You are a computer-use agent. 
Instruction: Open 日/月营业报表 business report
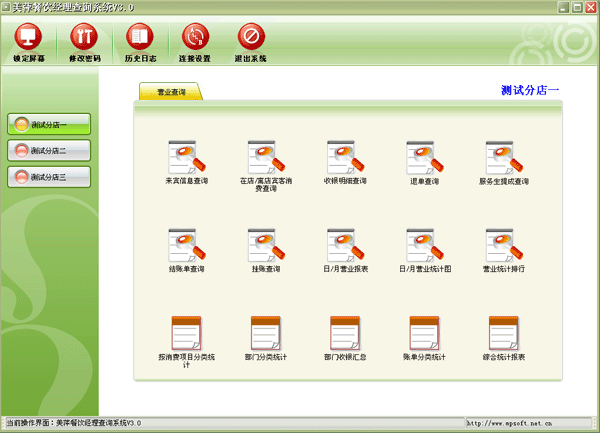(x=344, y=246)
